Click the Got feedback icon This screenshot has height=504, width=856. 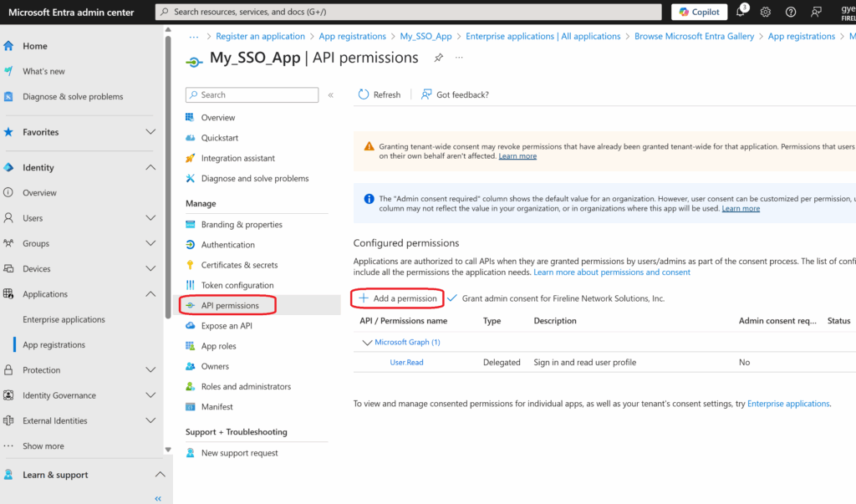[x=426, y=94]
